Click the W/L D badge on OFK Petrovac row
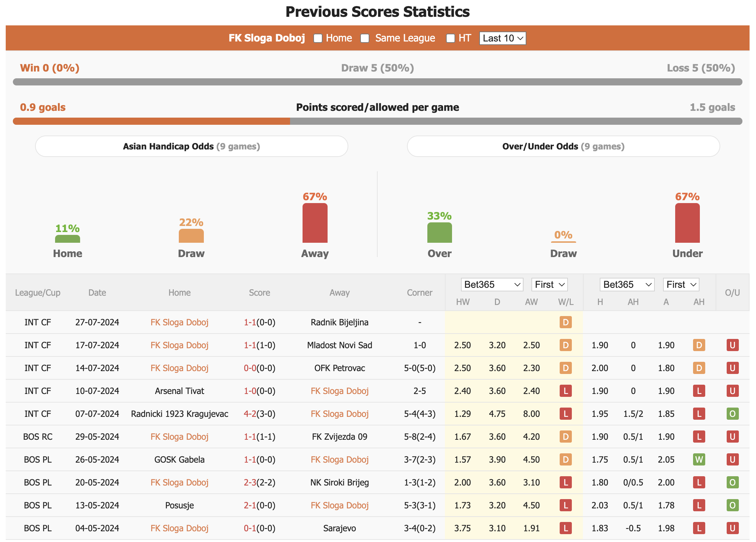The width and height of the screenshot is (756, 542). click(566, 368)
